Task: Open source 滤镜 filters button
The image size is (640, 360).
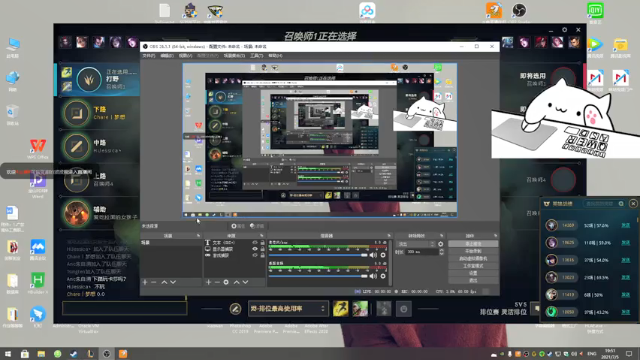Action: point(257,226)
